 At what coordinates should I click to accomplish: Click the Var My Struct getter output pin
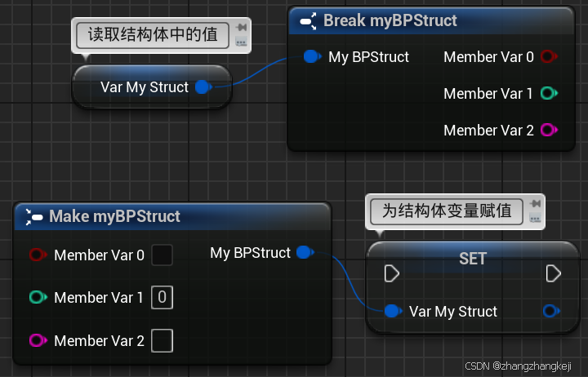[203, 87]
